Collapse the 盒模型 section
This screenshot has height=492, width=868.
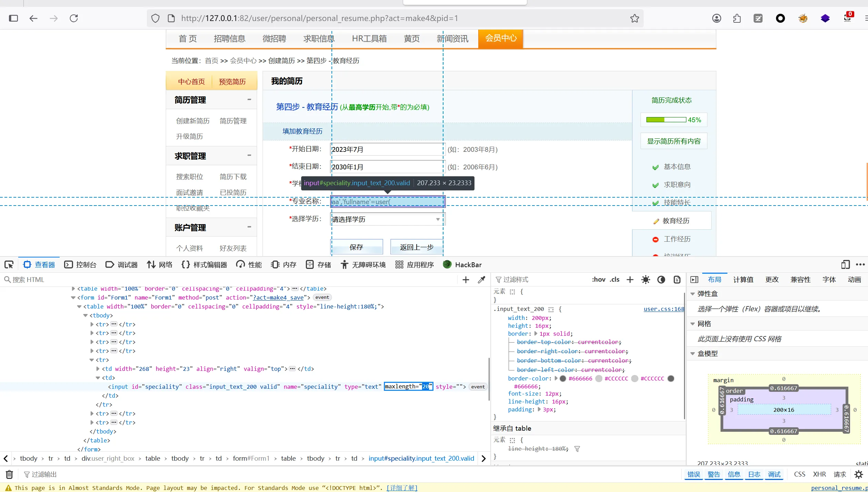pyautogui.click(x=693, y=354)
